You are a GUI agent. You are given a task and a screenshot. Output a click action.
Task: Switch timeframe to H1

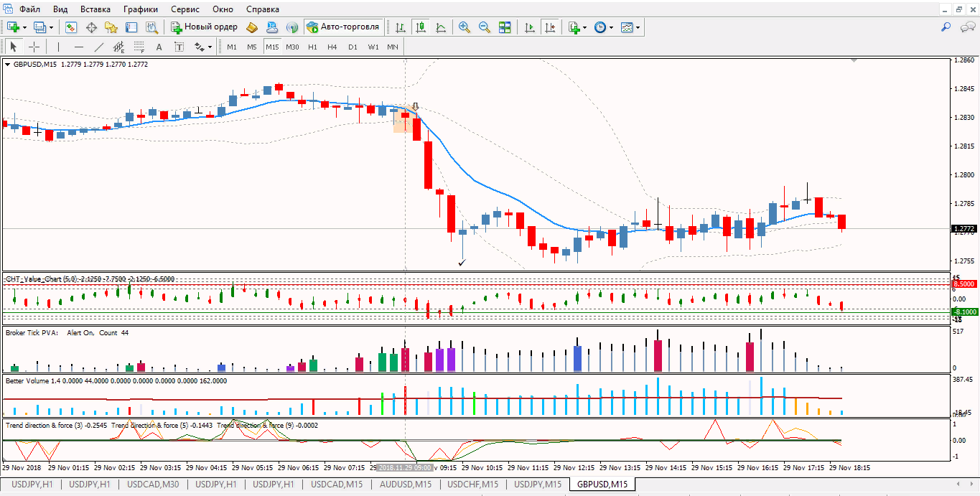(x=312, y=47)
